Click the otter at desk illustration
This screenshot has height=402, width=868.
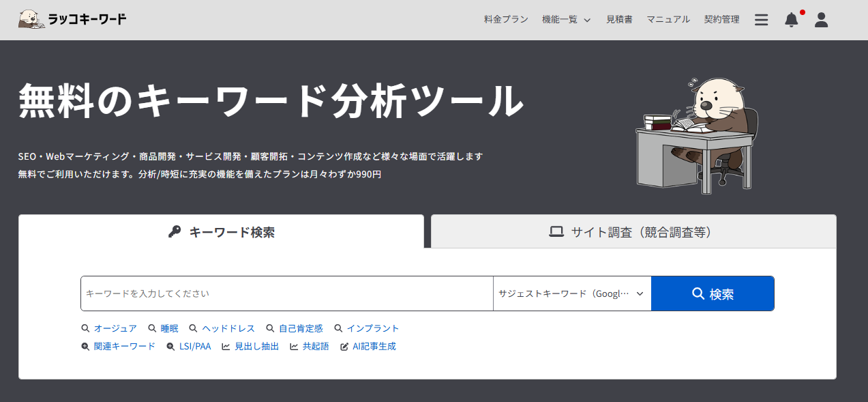click(x=697, y=133)
